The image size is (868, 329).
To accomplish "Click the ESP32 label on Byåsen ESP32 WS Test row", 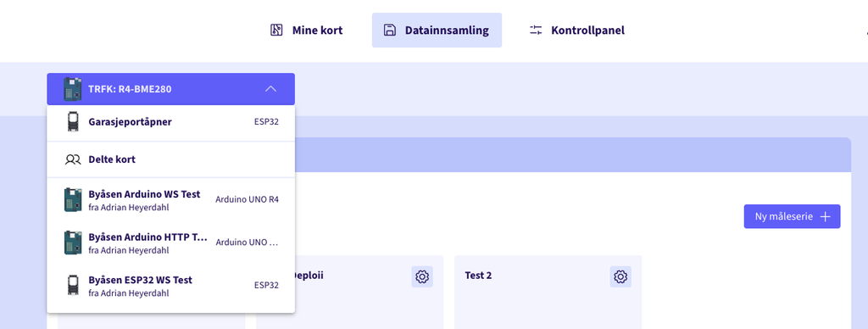I will click(x=266, y=285).
